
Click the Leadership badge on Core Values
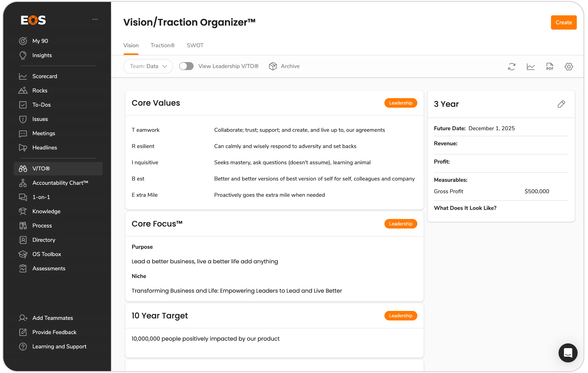(400, 103)
